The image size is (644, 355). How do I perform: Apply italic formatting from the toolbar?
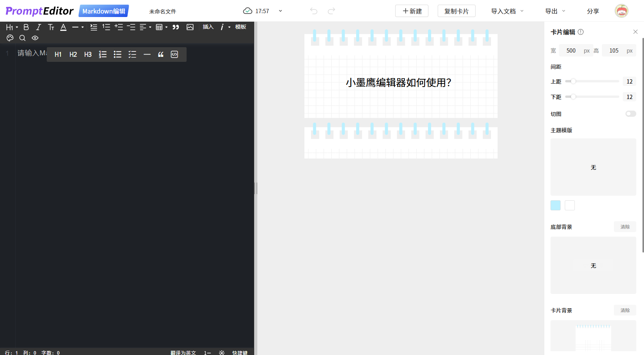(39, 27)
